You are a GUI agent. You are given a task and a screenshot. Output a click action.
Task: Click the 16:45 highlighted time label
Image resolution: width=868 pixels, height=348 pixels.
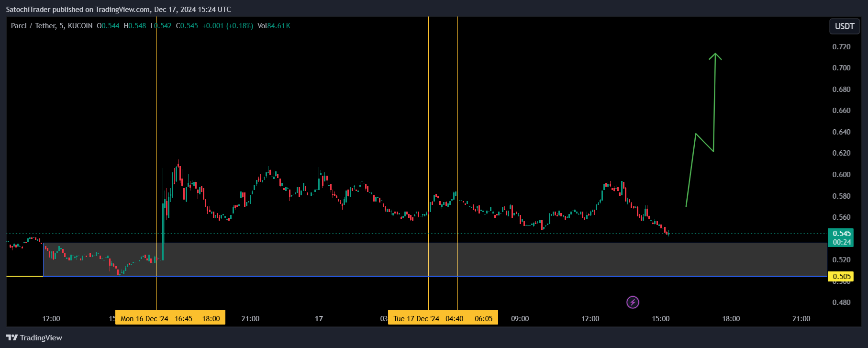pyautogui.click(x=183, y=318)
